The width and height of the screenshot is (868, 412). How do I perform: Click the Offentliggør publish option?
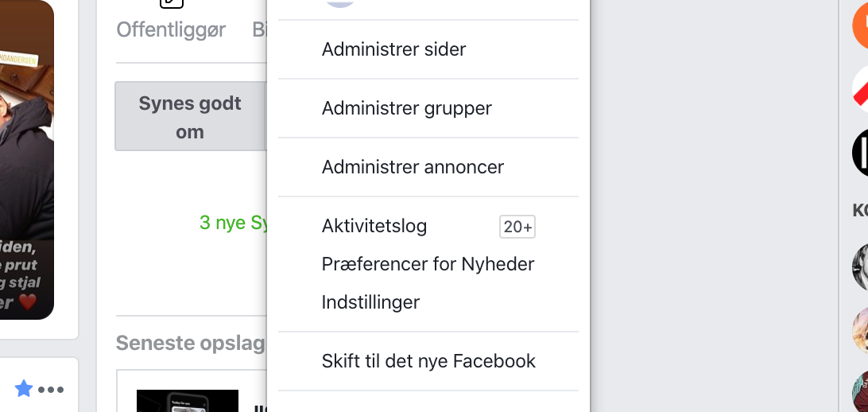coord(171,29)
